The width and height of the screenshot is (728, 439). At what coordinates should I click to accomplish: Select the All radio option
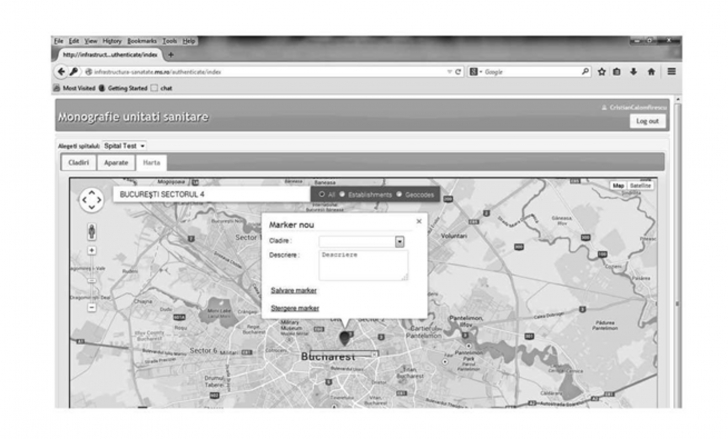pyautogui.click(x=320, y=194)
